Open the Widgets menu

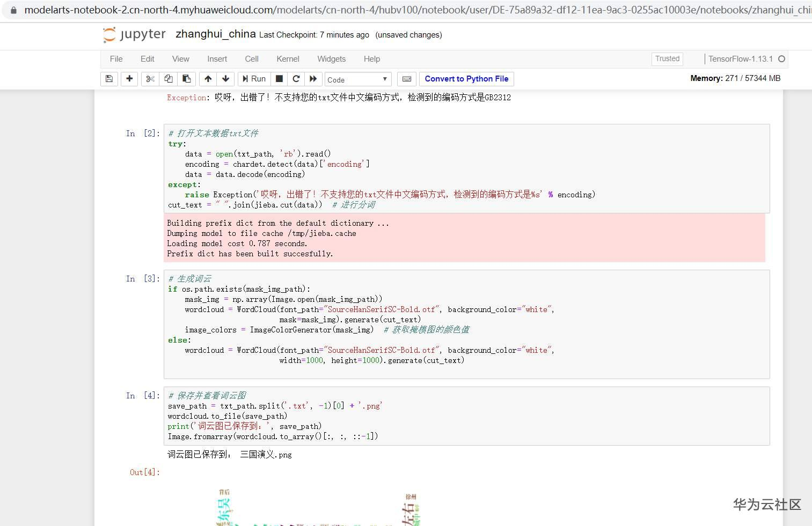[331, 59]
